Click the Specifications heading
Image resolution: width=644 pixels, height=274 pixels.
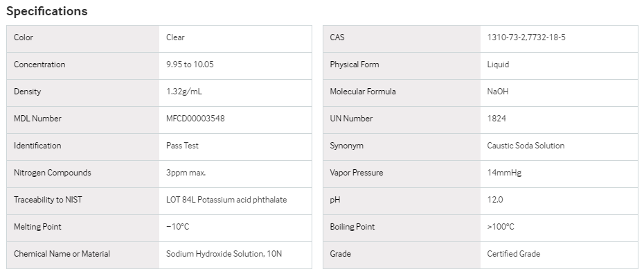[x=47, y=11]
